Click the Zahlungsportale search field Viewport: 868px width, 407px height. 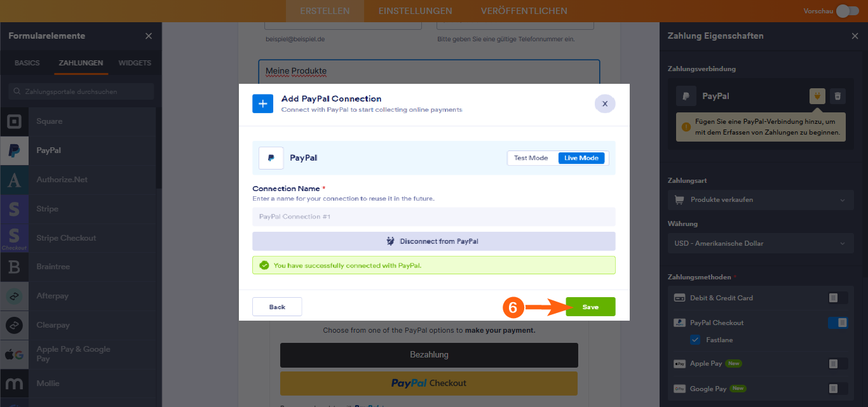coord(80,91)
